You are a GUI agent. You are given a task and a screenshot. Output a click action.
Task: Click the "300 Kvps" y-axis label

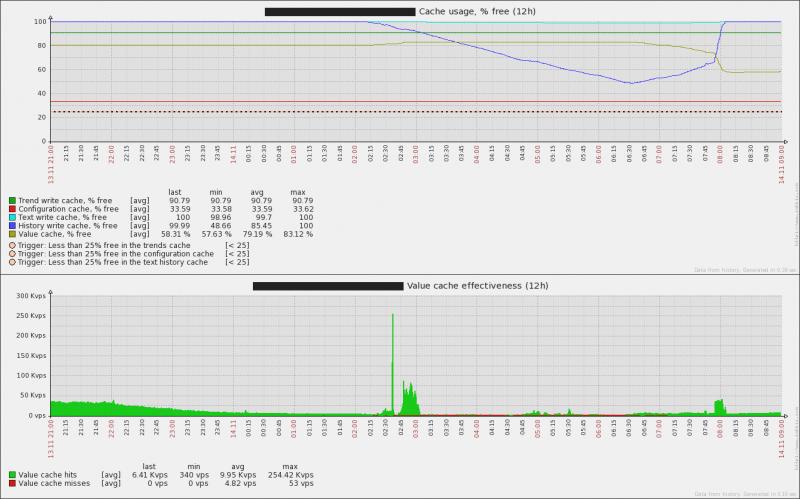coord(31,296)
